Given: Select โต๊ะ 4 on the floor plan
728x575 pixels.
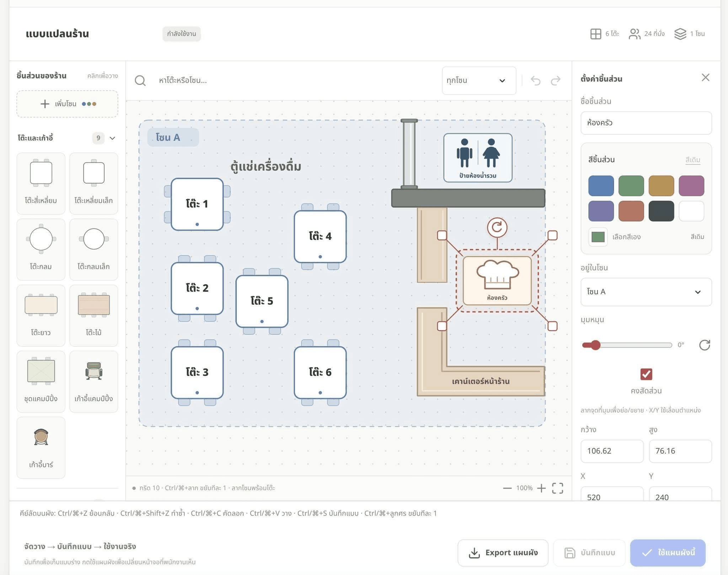Looking at the screenshot, I should [320, 237].
